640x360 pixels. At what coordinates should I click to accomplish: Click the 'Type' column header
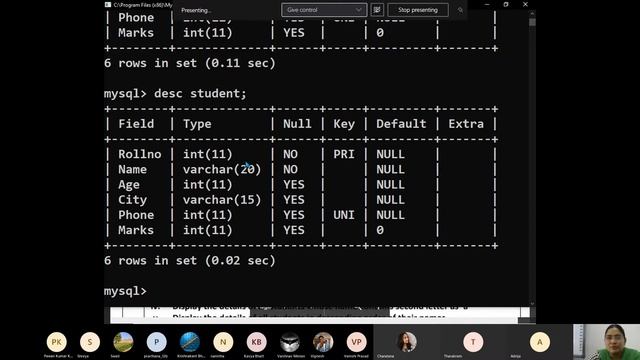[x=197, y=124]
